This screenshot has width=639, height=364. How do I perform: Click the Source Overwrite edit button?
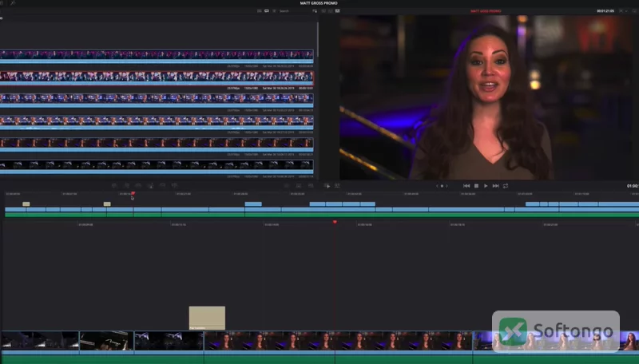tap(174, 186)
